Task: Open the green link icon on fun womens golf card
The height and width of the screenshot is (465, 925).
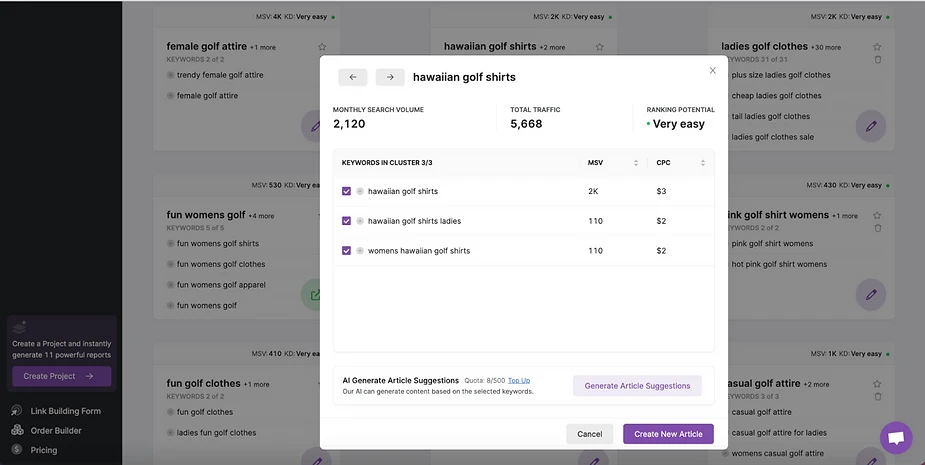Action: coord(315,295)
